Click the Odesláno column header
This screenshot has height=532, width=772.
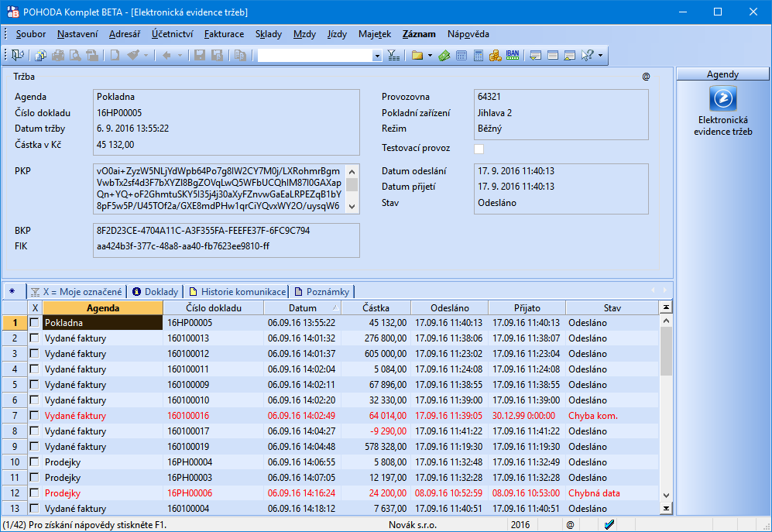click(x=450, y=308)
